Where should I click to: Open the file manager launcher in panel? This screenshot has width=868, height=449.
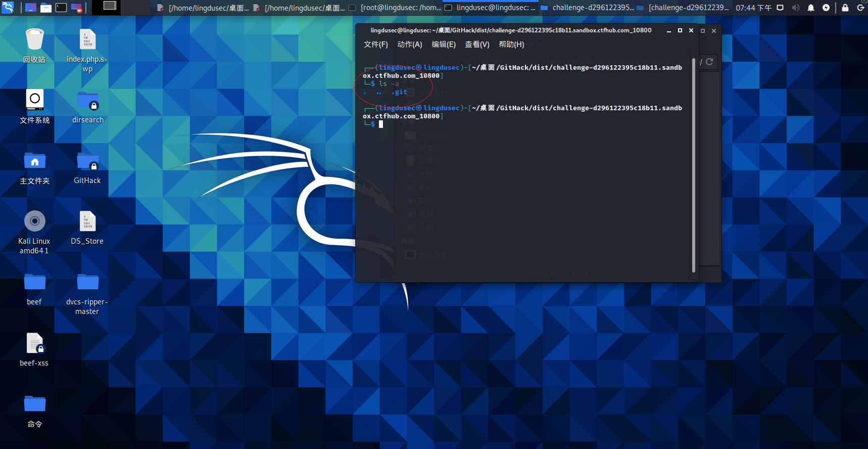pyautogui.click(x=46, y=8)
